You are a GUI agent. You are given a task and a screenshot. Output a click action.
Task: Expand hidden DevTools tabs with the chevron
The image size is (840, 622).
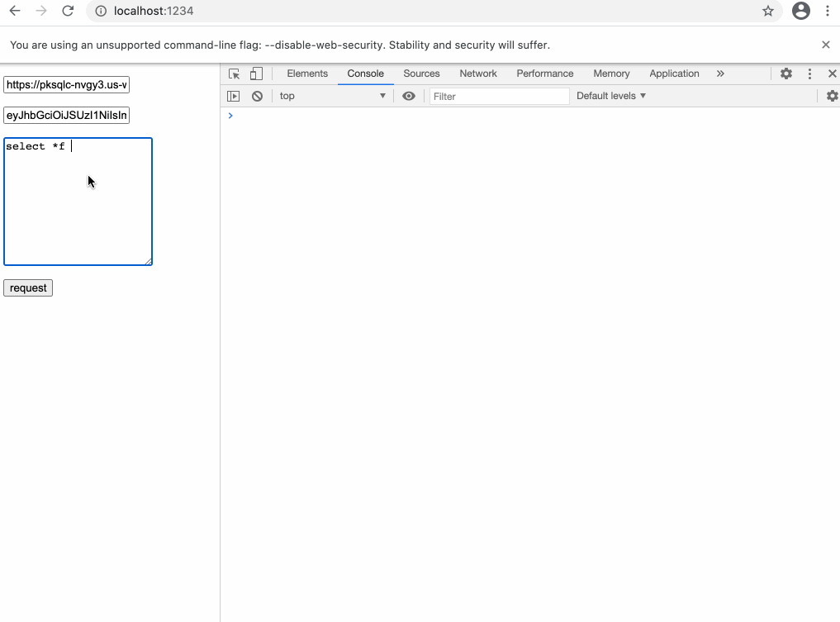click(x=720, y=74)
